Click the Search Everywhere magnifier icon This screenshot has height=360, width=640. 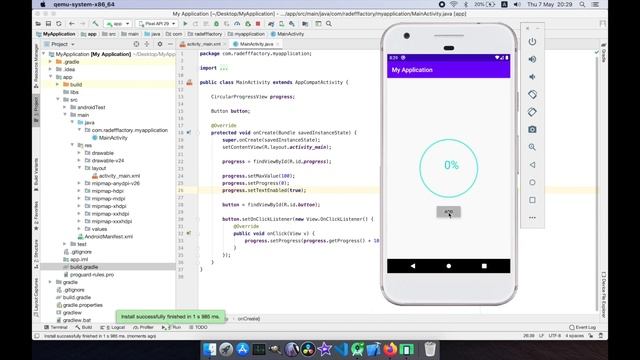pos(329,24)
